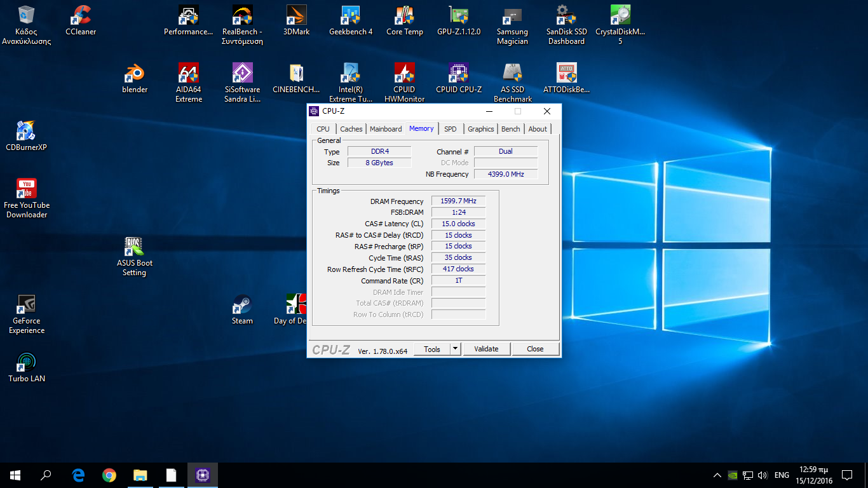Open CINEBENCH desktop icon
The height and width of the screenshot is (488, 868).
(x=296, y=79)
